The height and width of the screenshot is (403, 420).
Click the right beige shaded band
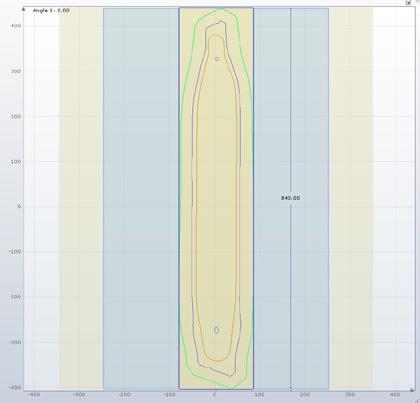click(x=351, y=198)
